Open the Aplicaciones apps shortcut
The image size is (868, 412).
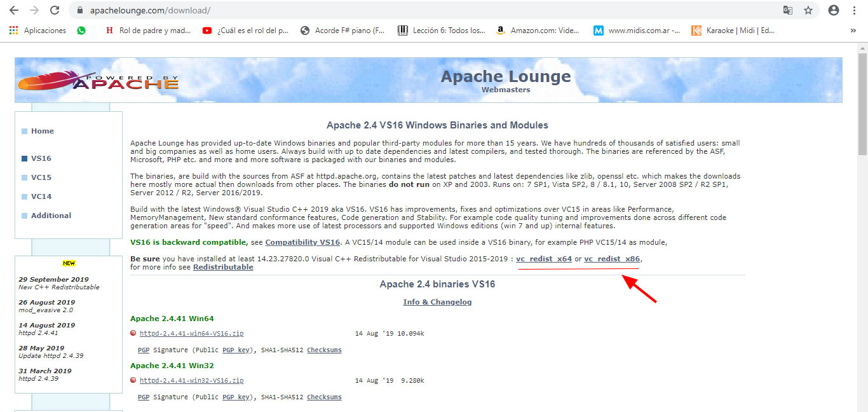[x=37, y=30]
